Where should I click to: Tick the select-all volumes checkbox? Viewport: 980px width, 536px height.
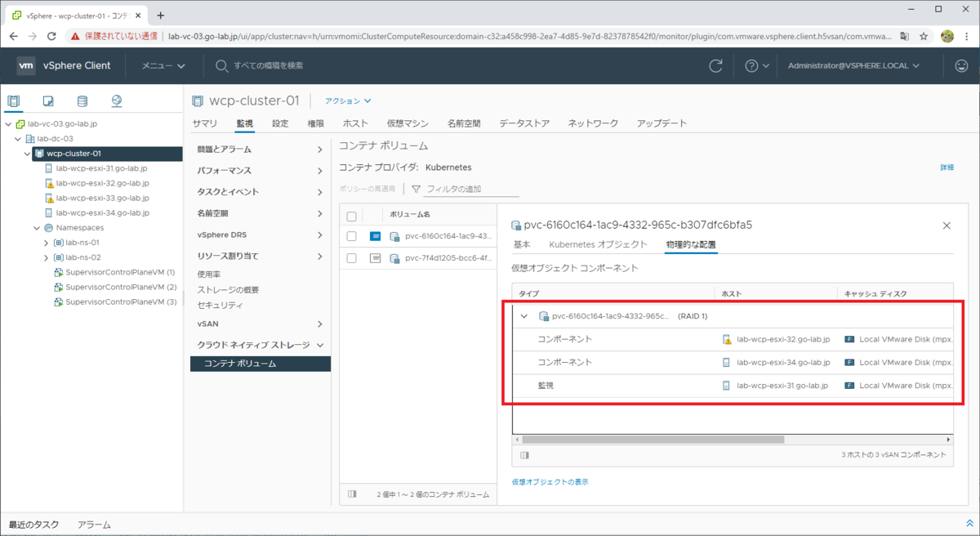351,216
